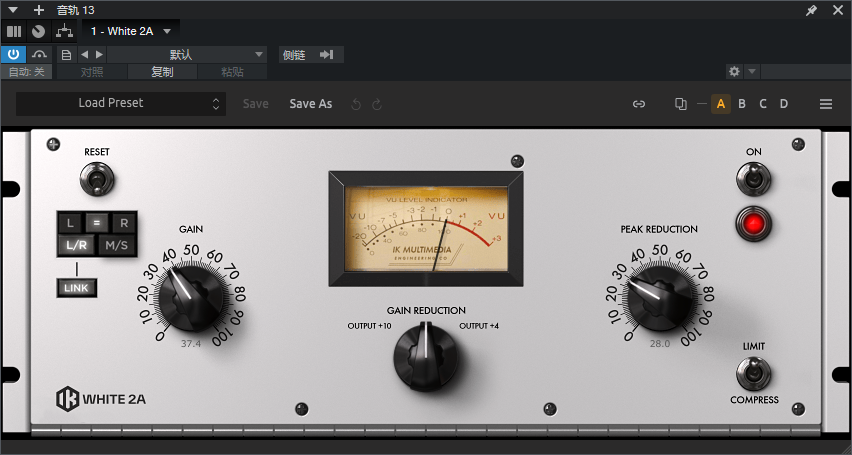The width and height of the screenshot is (852, 455).
Task: Open the 默认 preset dropdown
Action: coord(187,54)
